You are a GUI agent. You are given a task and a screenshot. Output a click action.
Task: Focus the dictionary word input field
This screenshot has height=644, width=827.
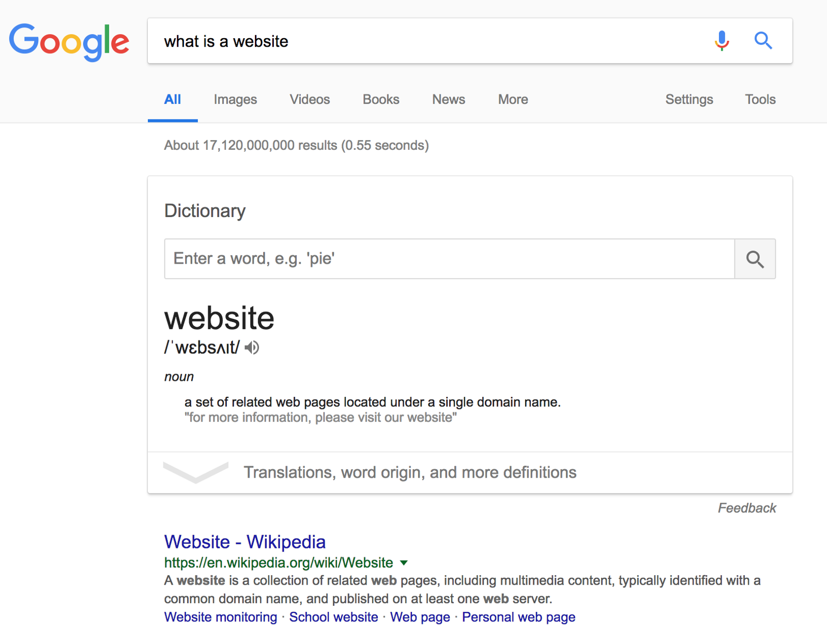pyautogui.click(x=449, y=259)
